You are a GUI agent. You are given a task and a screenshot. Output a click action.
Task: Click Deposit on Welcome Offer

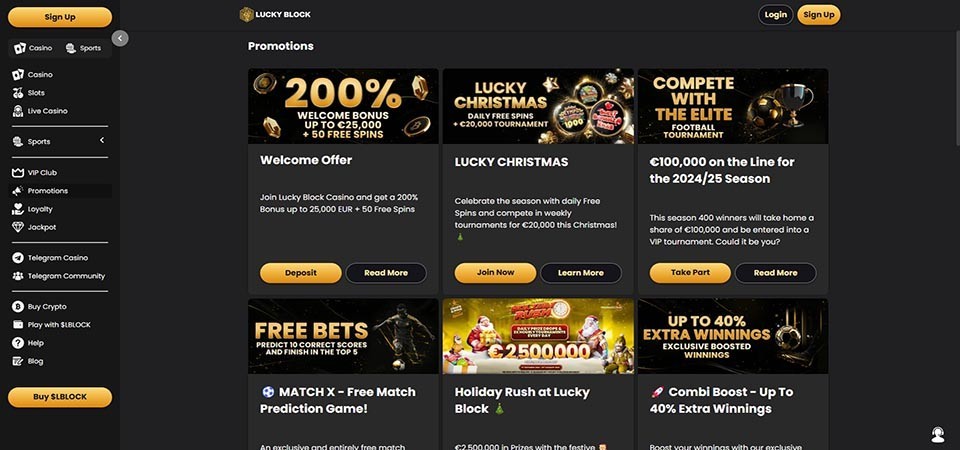tap(301, 273)
